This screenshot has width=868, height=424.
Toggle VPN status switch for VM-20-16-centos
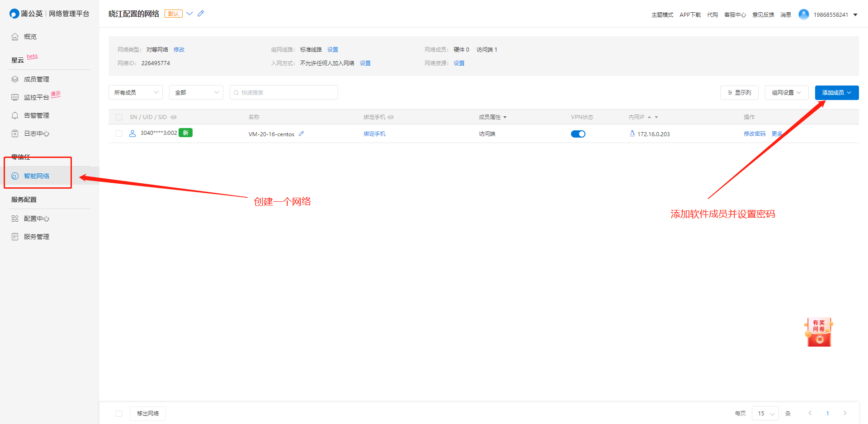(578, 134)
